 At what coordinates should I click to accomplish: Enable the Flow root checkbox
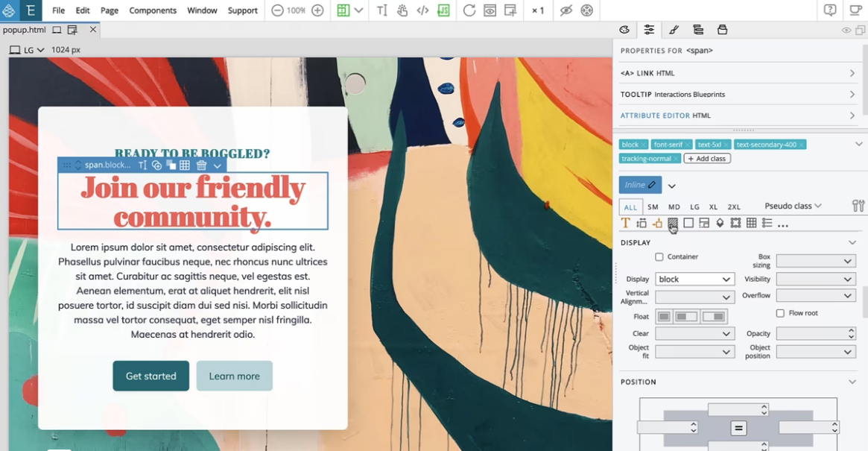click(x=779, y=313)
